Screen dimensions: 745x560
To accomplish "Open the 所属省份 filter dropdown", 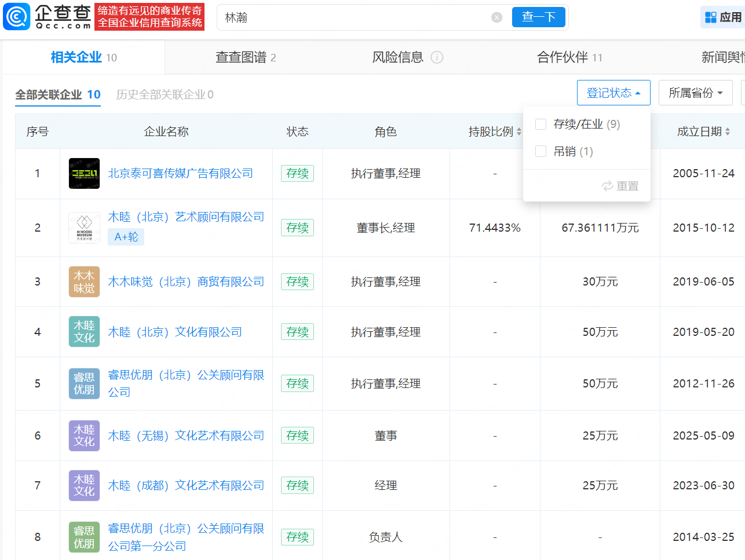I will pyautogui.click(x=696, y=93).
